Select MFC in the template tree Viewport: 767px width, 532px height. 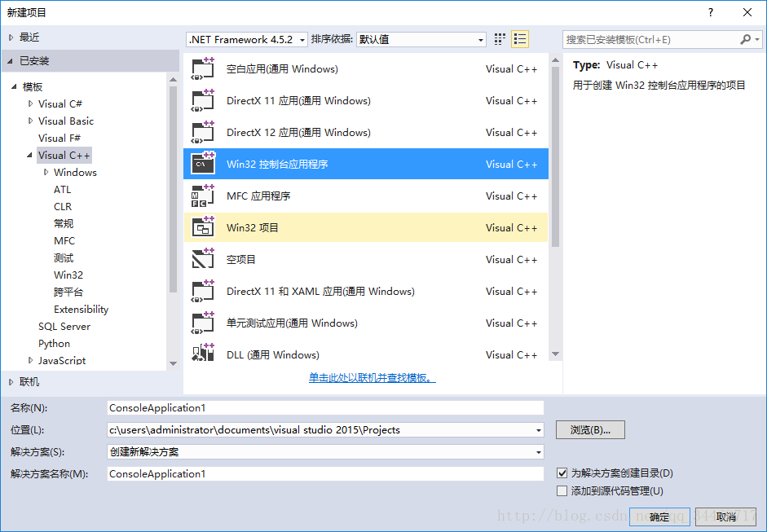[64, 240]
